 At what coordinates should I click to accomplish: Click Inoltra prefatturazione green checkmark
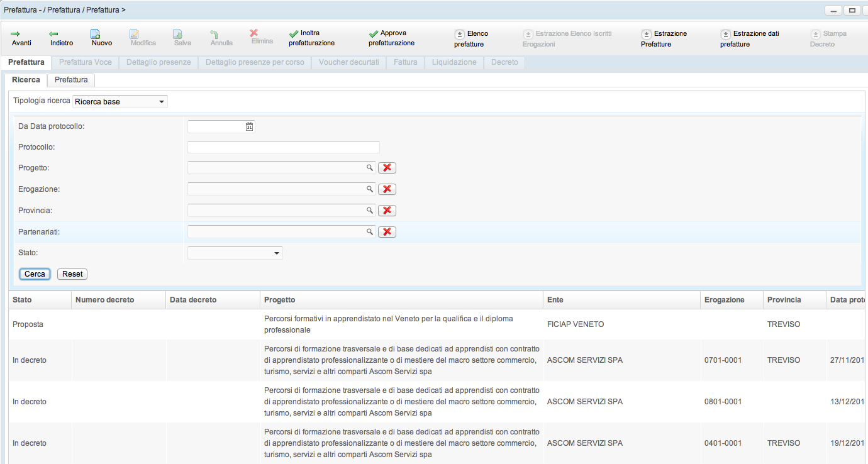coord(293,33)
